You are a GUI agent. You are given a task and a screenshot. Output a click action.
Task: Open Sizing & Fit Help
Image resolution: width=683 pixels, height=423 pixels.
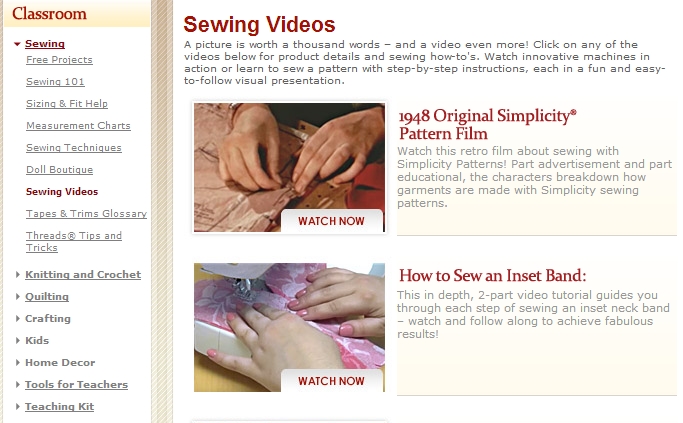(x=67, y=104)
